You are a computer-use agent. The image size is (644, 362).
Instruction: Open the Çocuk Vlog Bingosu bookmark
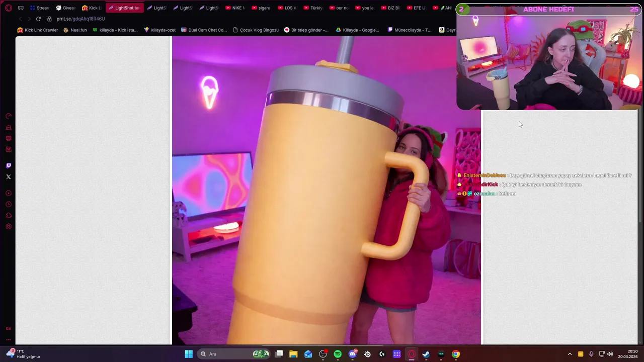[256, 30]
